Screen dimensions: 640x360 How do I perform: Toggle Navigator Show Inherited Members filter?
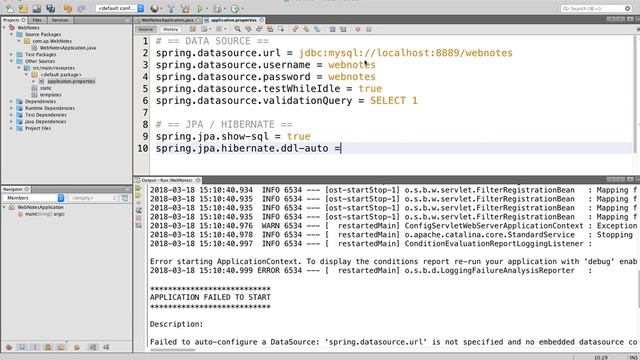point(9,347)
